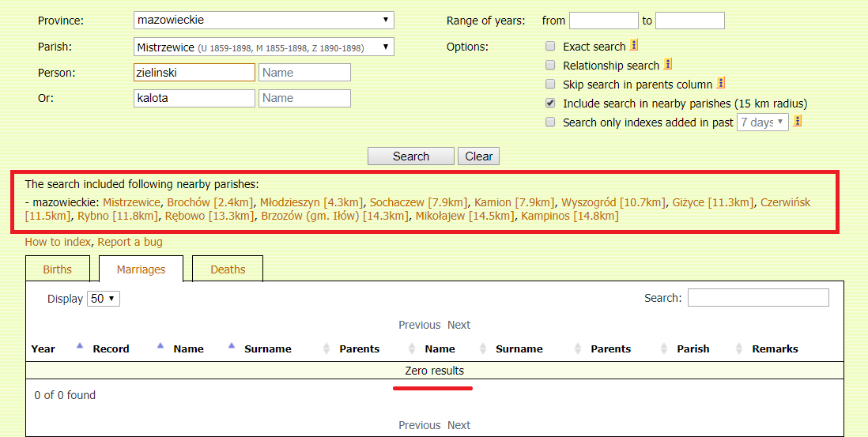
Task: Sort by Record column arrow icon
Action: point(160,346)
